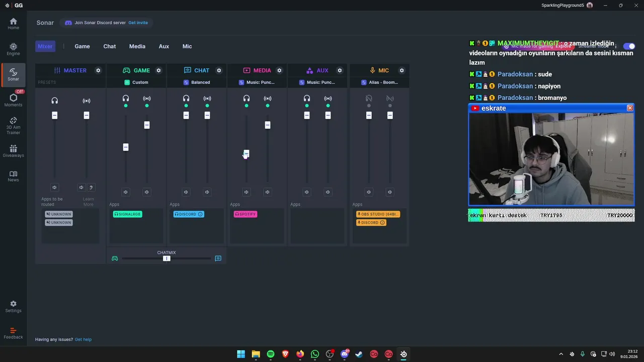
Task: Click the Discord info icon under CHAT apps
Action: pos(200,214)
